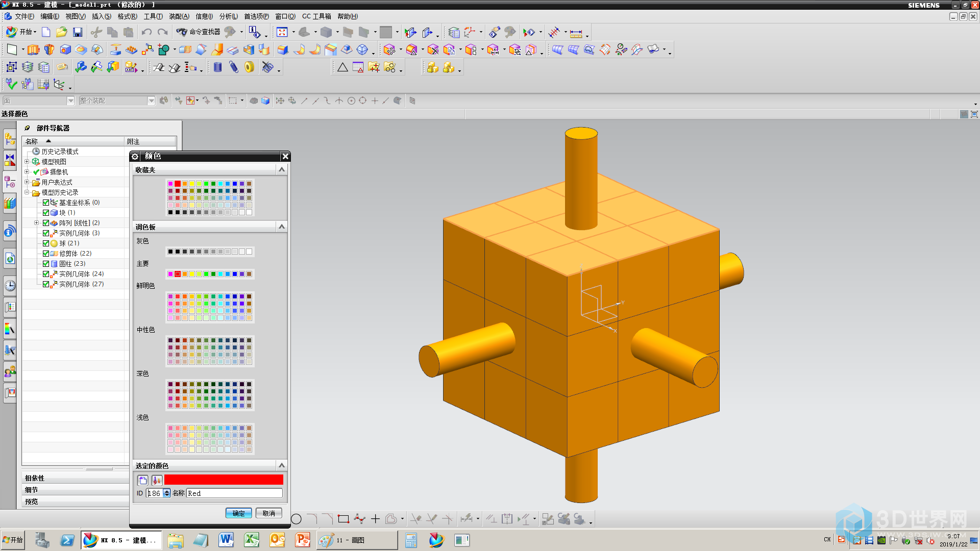Expand the 细节 panel

(76, 490)
